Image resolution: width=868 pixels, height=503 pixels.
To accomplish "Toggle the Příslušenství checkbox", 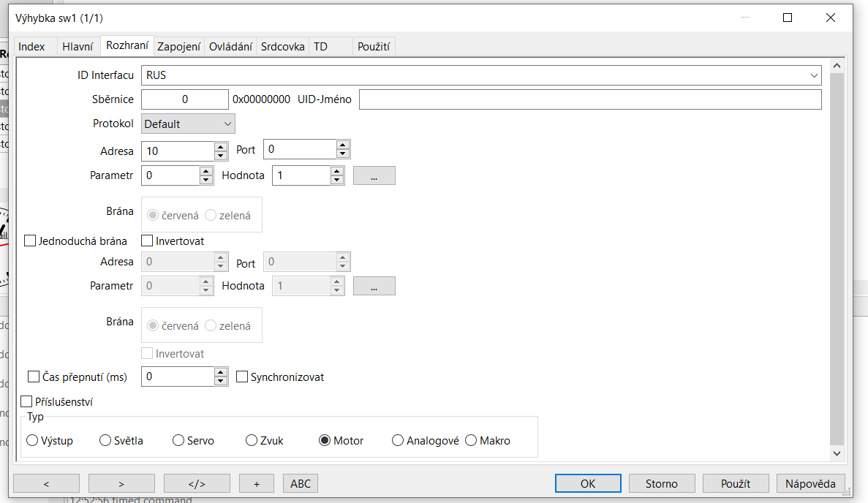I will 27,401.
